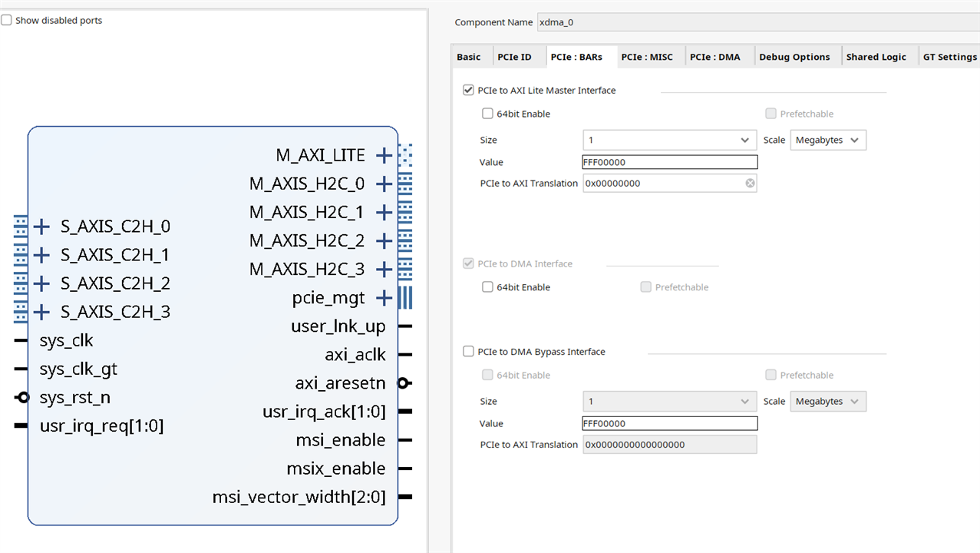Open the PCIe ID tab
Viewport: 980px width, 553px height.
pyautogui.click(x=514, y=57)
